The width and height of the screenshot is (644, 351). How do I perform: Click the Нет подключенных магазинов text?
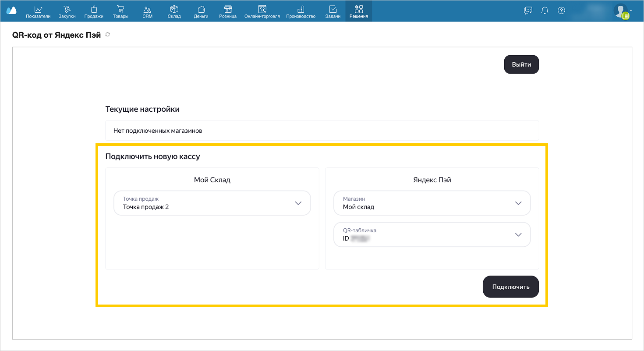tap(158, 131)
